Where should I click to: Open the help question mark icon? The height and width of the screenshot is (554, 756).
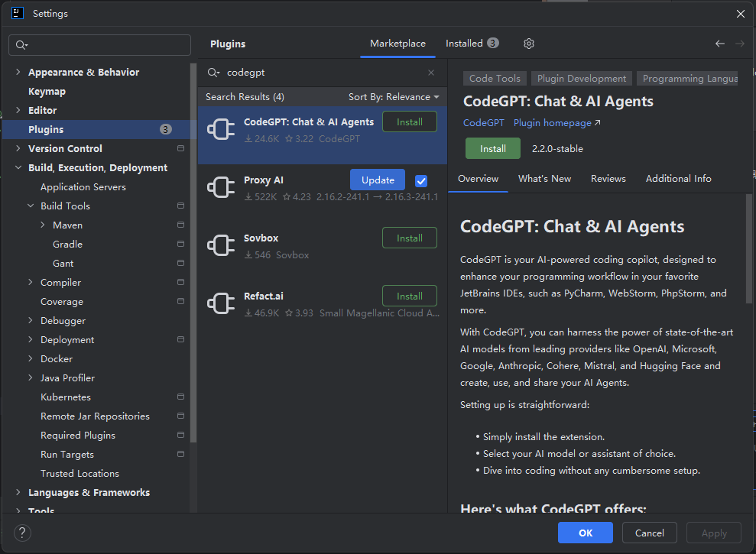[x=22, y=533]
